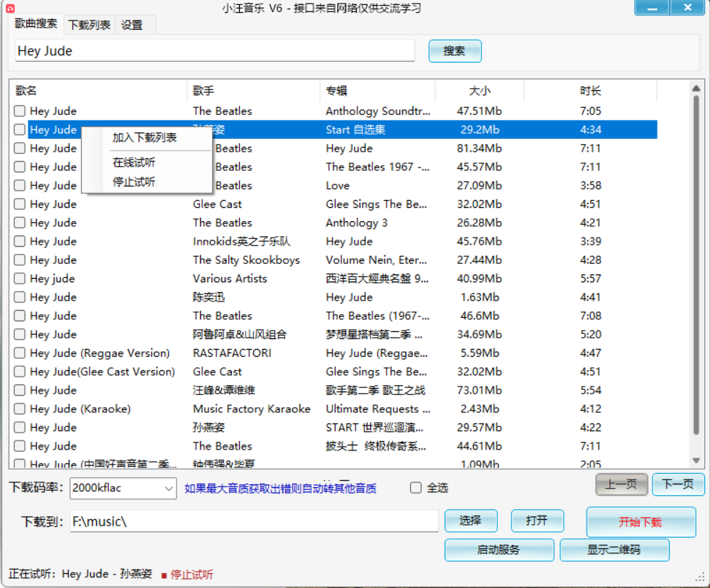Screen dimensions: 710x588
Task: Sort by 时长 column header
Action: pos(590,91)
